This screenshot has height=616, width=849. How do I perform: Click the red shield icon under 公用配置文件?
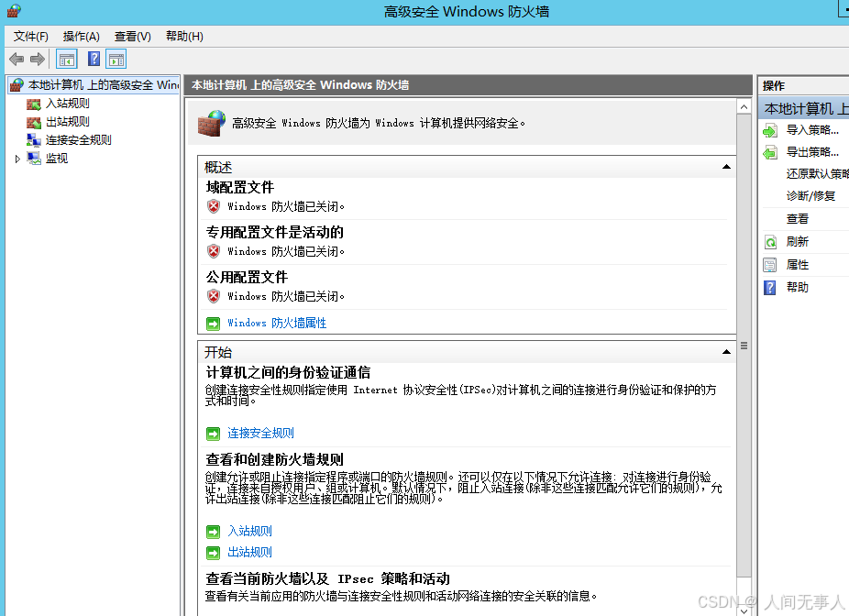point(214,296)
